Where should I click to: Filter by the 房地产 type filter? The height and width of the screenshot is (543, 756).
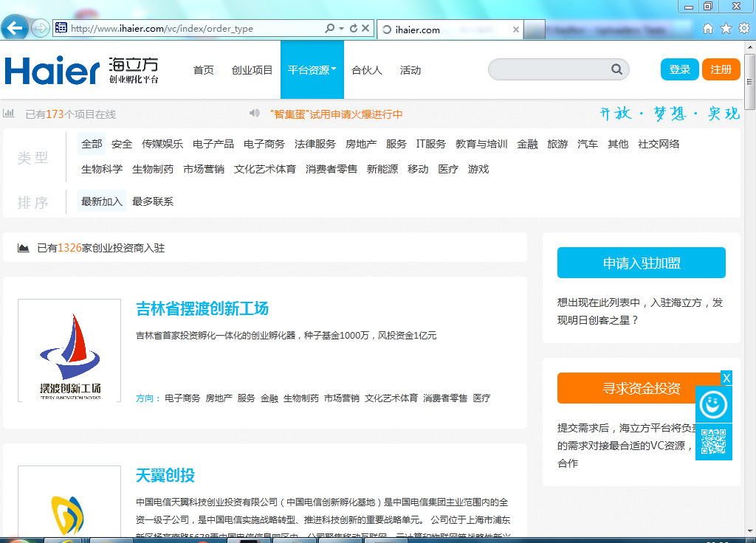coord(361,144)
